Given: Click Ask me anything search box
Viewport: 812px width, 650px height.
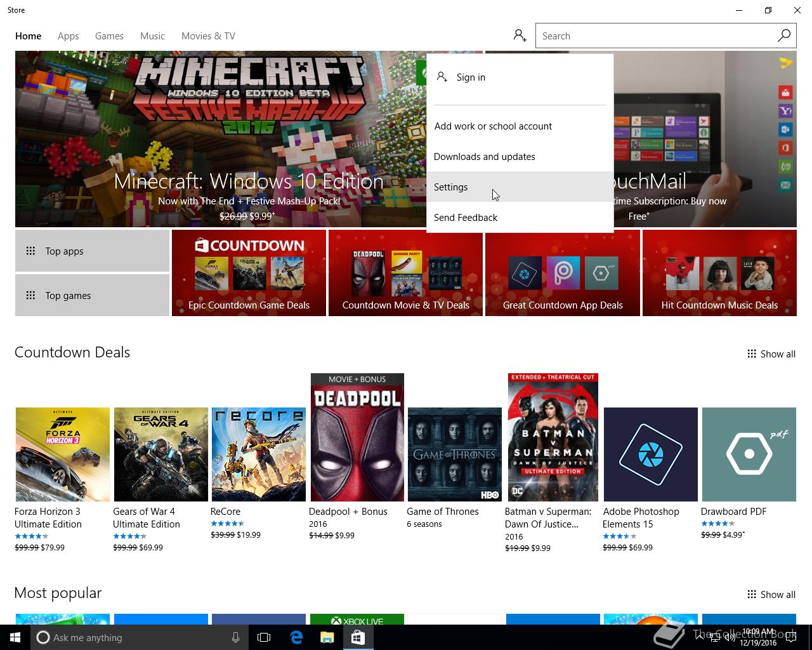Looking at the screenshot, I should [138, 637].
